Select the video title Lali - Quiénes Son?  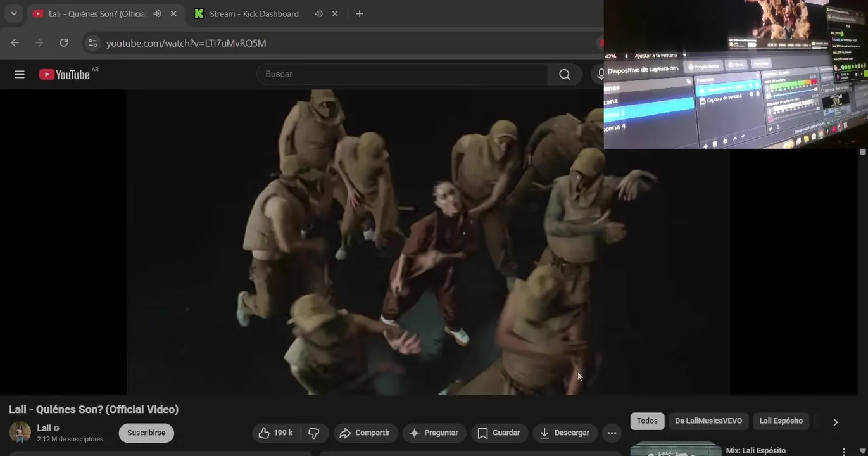(x=94, y=409)
